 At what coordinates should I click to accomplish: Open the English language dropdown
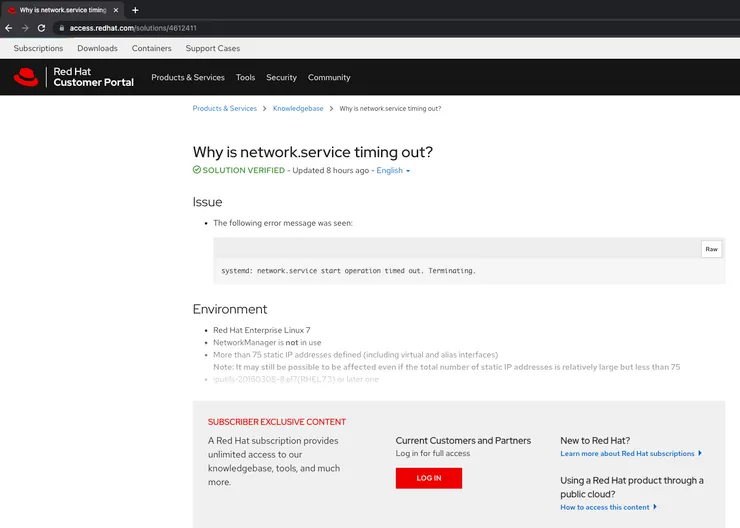[x=393, y=170]
